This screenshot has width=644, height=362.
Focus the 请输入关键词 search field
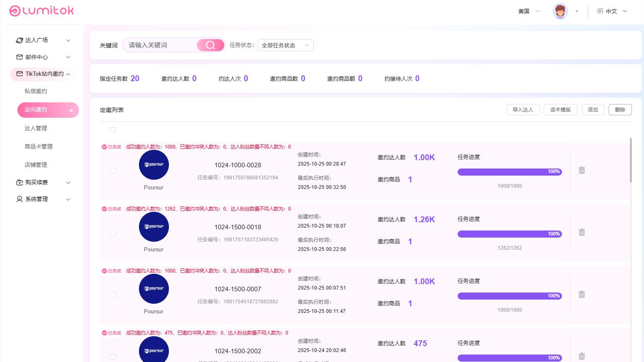(x=160, y=45)
